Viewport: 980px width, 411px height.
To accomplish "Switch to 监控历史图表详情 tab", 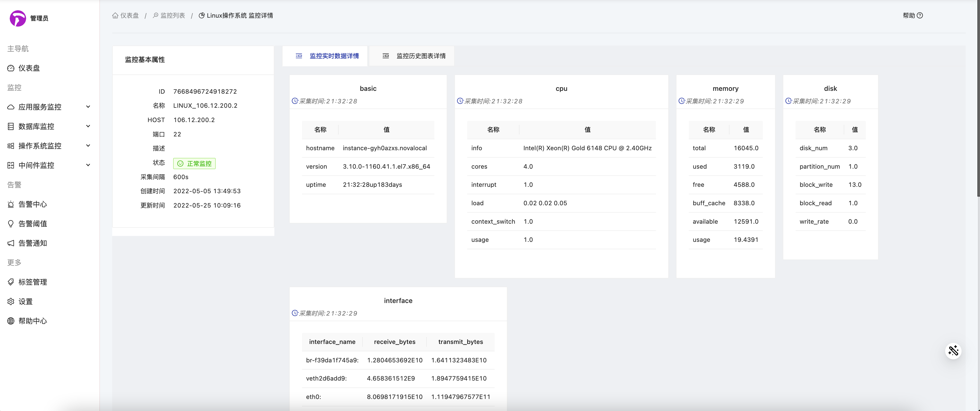I will (412, 56).
